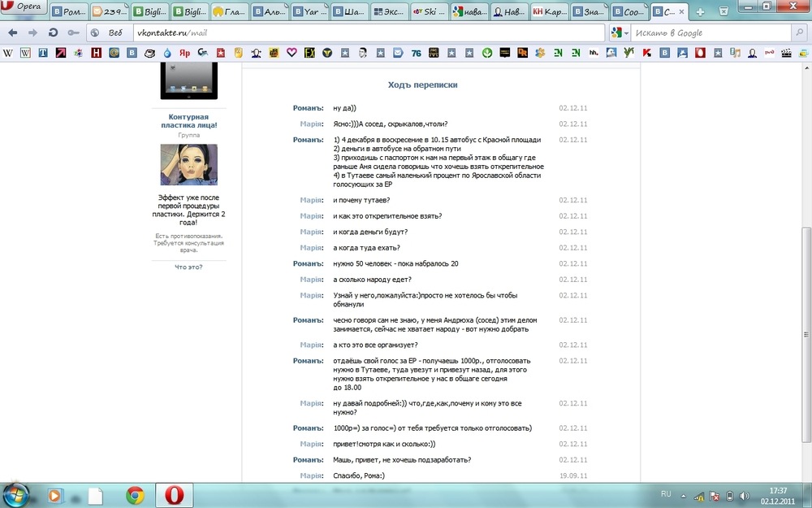Open the Opera main menu button
This screenshot has width=812, height=508.
24,7
